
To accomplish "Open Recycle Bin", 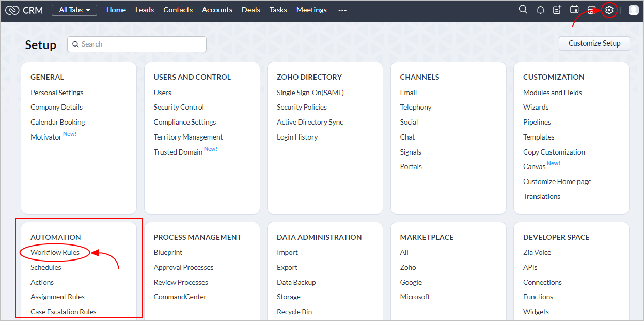I will (x=294, y=312).
